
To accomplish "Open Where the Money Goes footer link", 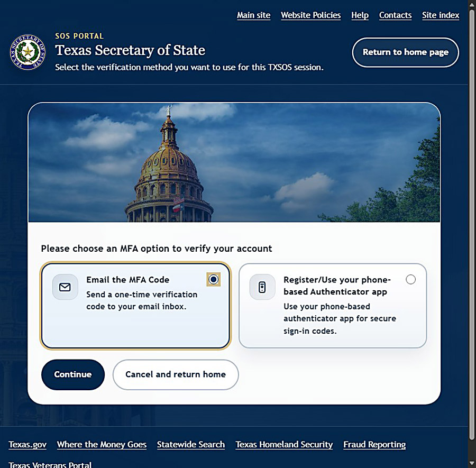I will [102, 444].
